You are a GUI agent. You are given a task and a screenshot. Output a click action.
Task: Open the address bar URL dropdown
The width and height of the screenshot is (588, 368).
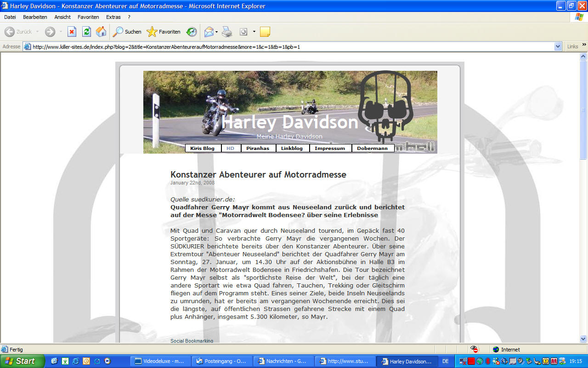coord(558,46)
